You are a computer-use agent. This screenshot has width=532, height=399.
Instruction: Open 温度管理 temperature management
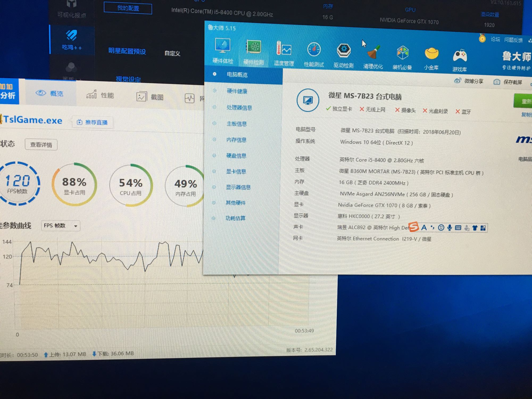(284, 53)
